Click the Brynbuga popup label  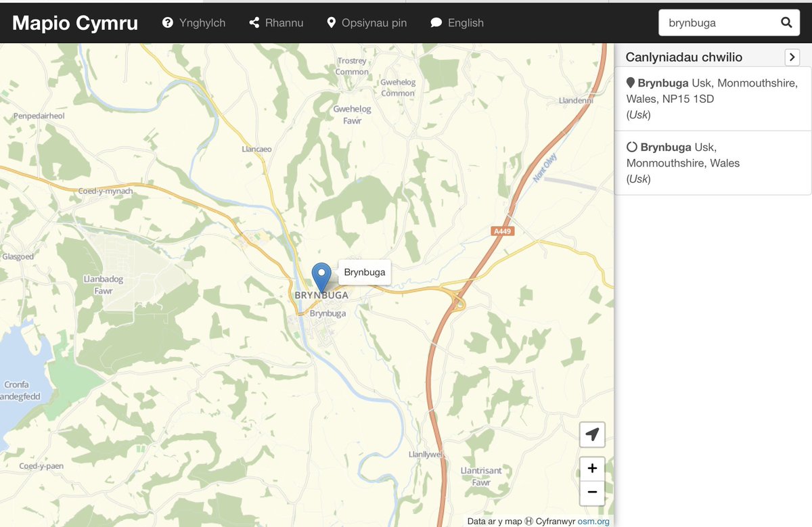pyautogui.click(x=364, y=272)
